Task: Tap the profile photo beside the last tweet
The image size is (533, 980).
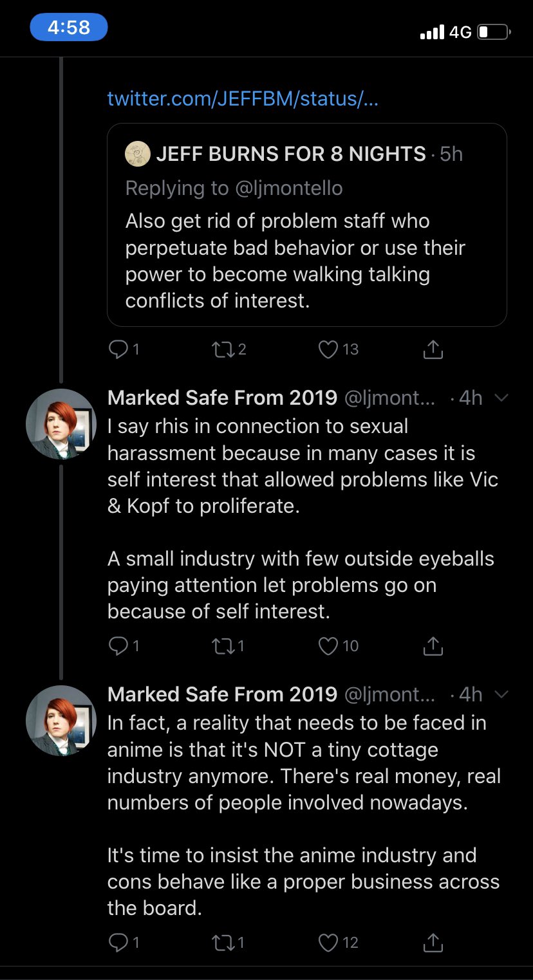Action: [61, 721]
